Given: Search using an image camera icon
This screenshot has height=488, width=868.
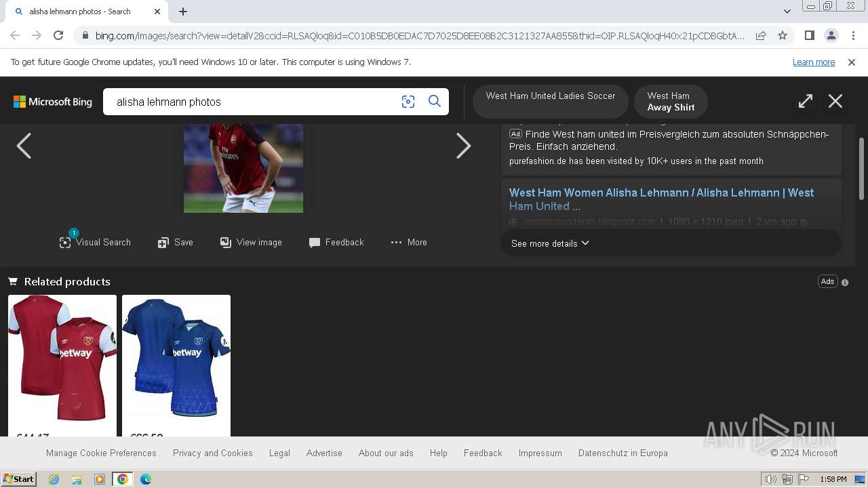Looking at the screenshot, I should [408, 102].
